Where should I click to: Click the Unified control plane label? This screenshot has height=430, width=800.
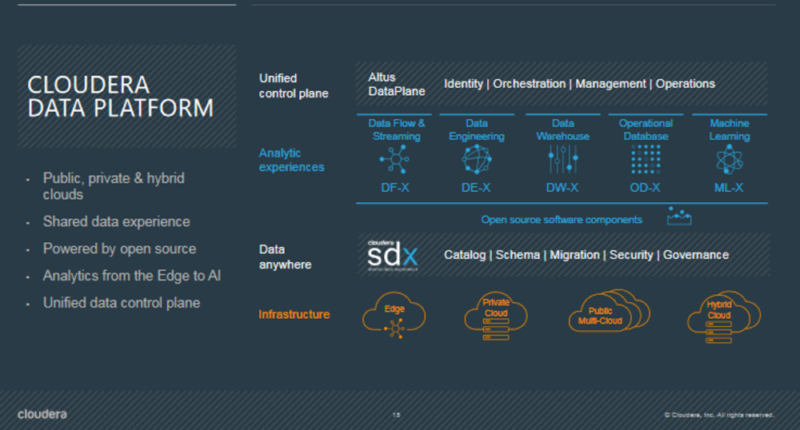click(x=293, y=86)
